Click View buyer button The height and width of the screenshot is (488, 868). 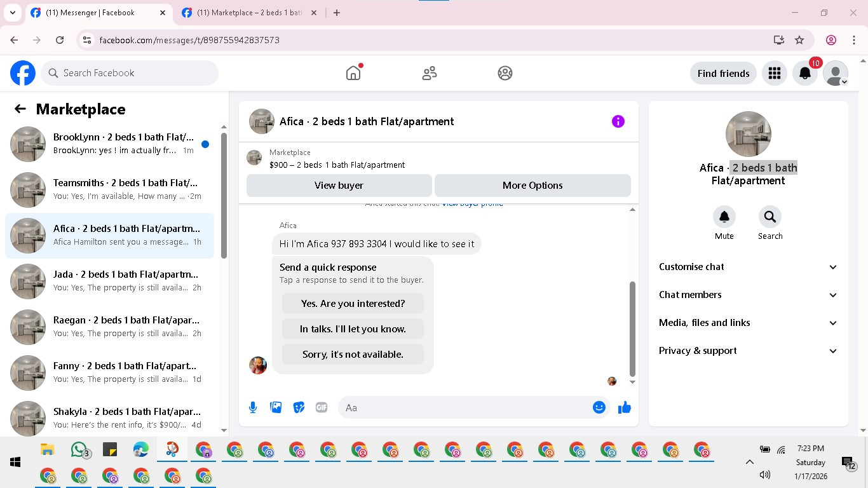coord(339,186)
